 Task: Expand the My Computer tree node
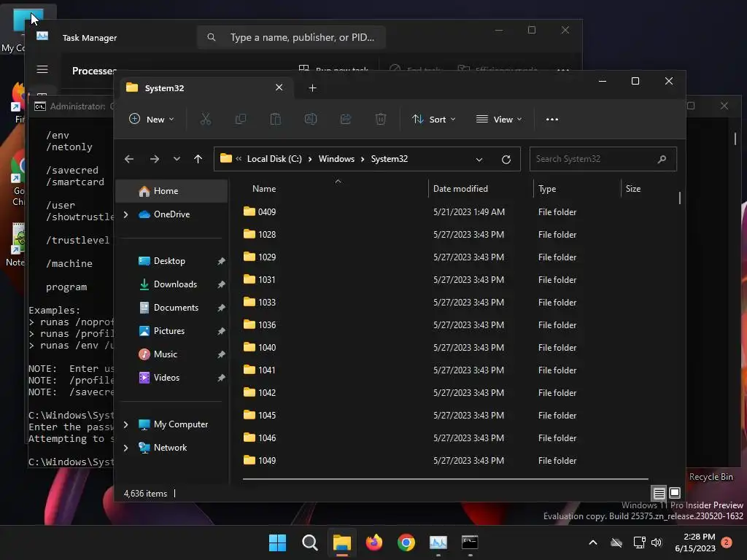(x=125, y=424)
